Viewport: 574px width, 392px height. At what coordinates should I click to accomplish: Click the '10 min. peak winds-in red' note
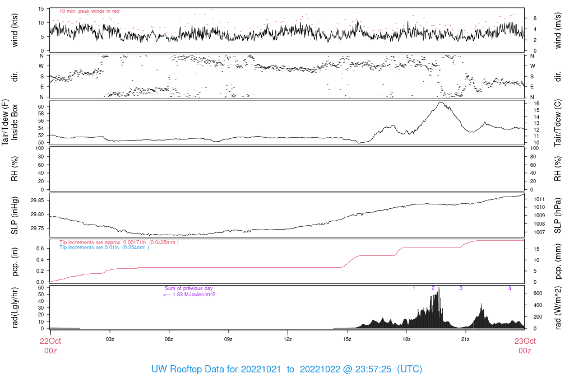(x=89, y=11)
